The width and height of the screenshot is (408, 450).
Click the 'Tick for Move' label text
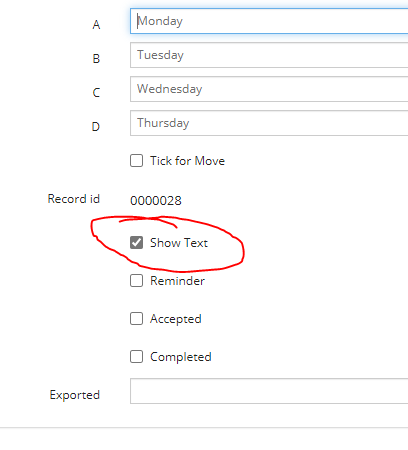[x=187, y=161]
